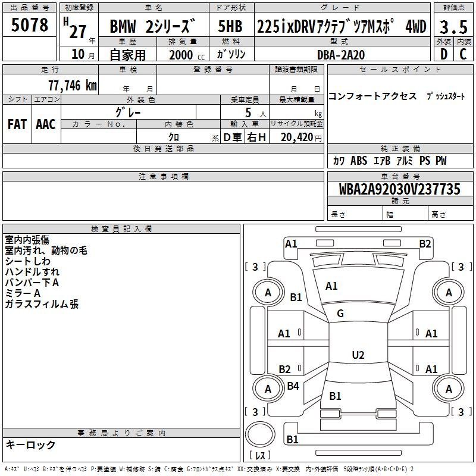Viewport: 476px width, 476px height.
Task: Click the air conditioner value AAC
Action: [46, 124]
